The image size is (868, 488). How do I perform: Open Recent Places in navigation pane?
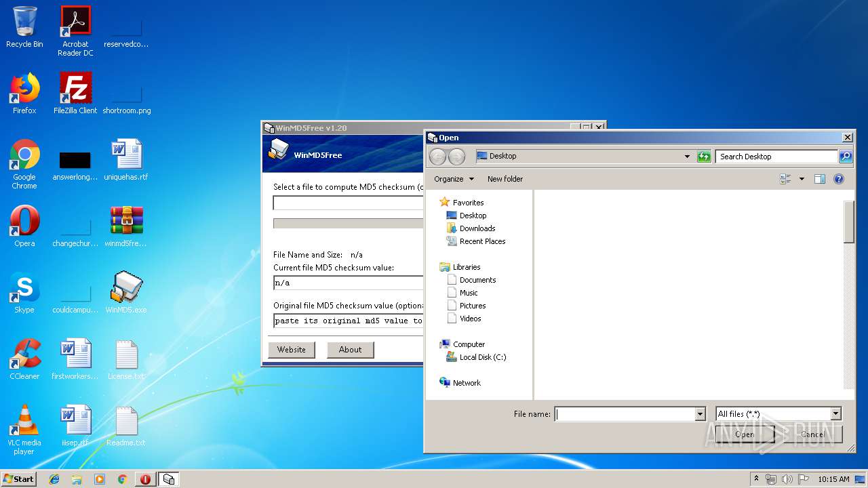(x=482, y=241)
